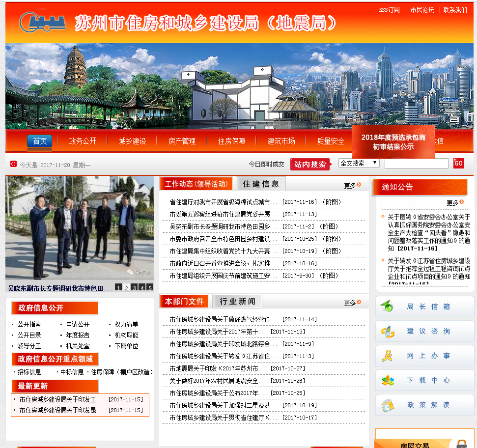The height and width of the screenshot is (448, 477).
Task: Click the 站内搜索 magnifier button
Action: pos(311,164)
